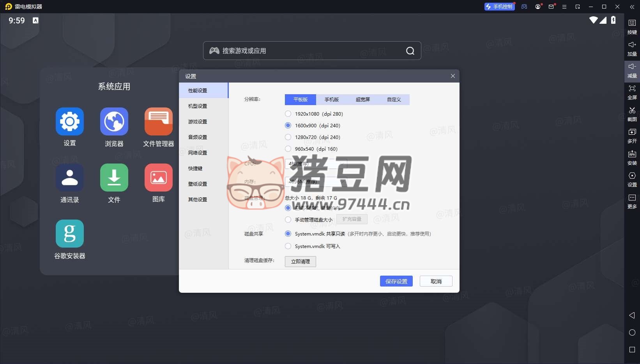This screenshot has width=640, height=364.
Task: Open the 浏览器 browser app icon
Action: click(114, 121)
